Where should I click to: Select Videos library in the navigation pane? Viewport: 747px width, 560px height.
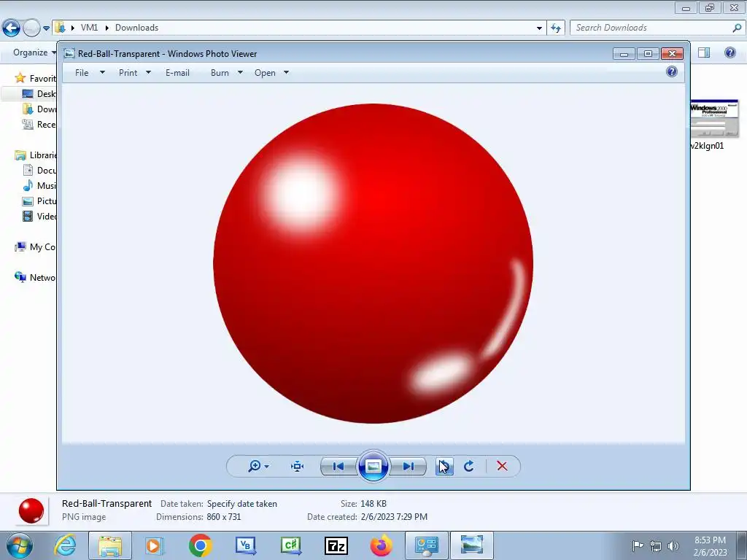pos(39,216)
